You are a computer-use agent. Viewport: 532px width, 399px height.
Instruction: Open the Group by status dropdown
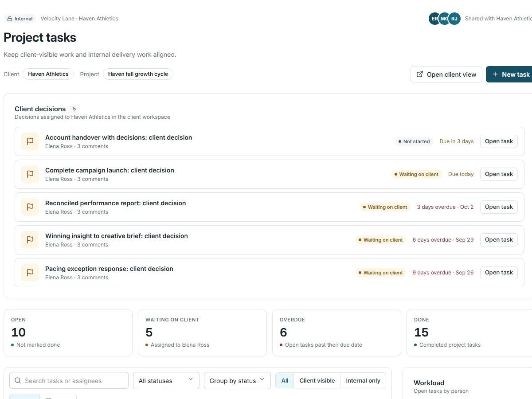tap(237, 380)
